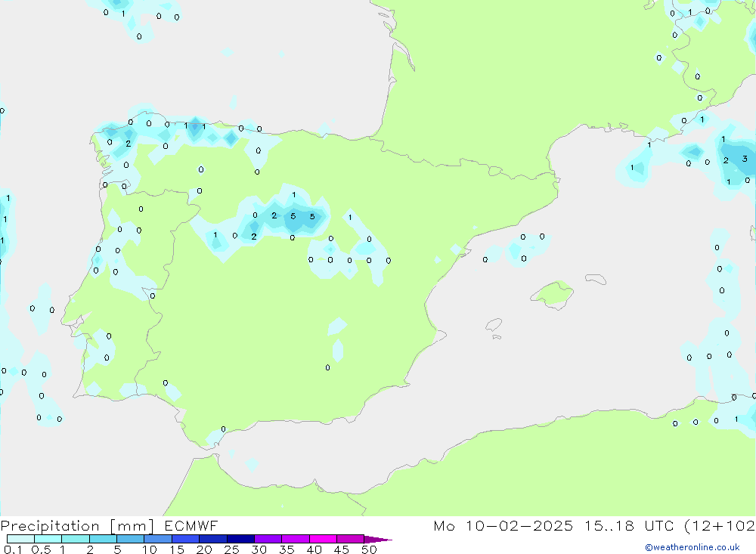Click the legend value '50'
Screen dimensions: 756x554
pos(369,549)
